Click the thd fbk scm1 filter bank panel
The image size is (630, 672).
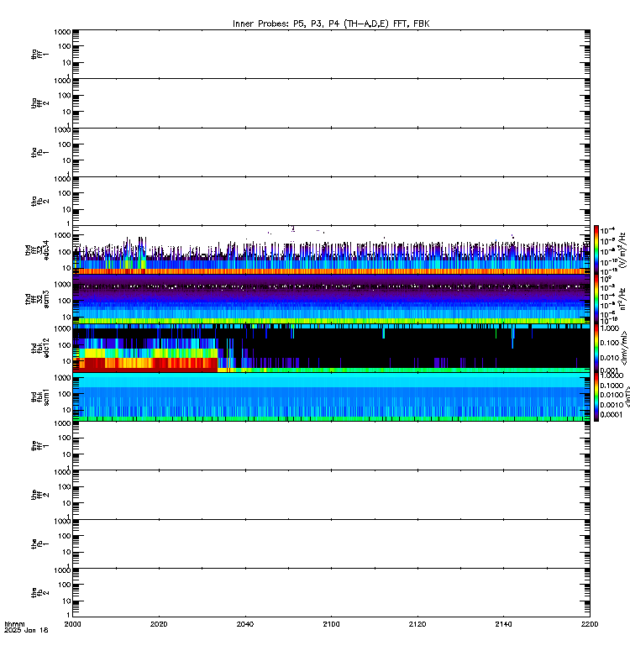(331, 396)
